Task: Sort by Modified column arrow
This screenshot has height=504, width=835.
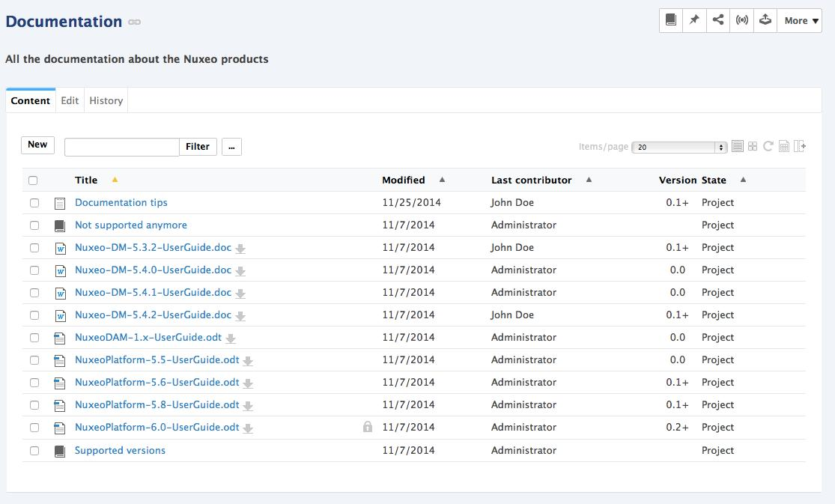Action: point(442,180)
